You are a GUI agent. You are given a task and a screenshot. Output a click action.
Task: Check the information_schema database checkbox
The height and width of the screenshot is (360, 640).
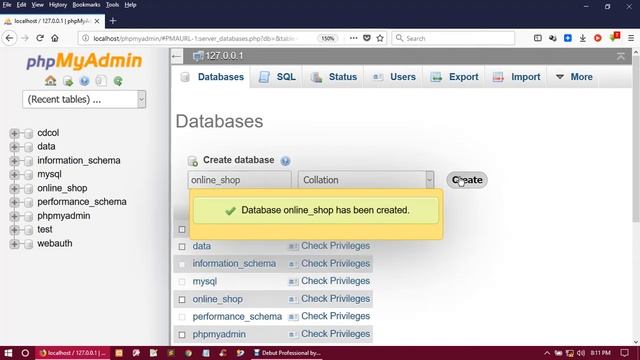(x=182, y=264)
